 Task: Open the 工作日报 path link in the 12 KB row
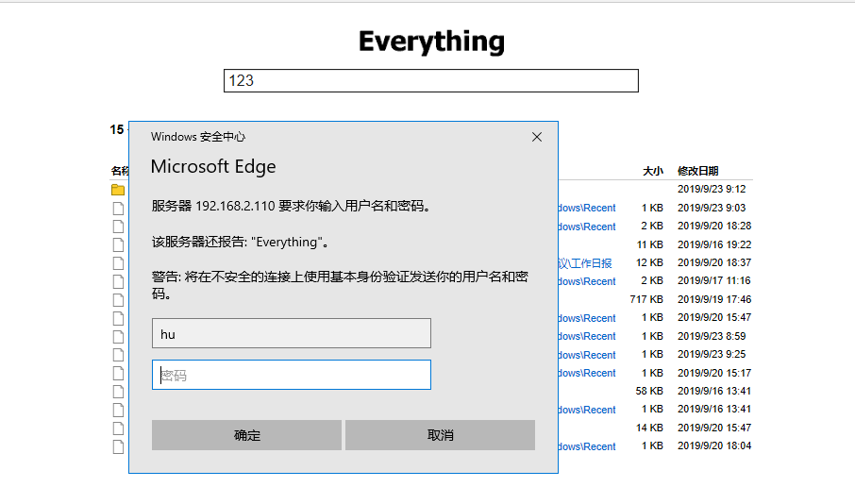585,263
